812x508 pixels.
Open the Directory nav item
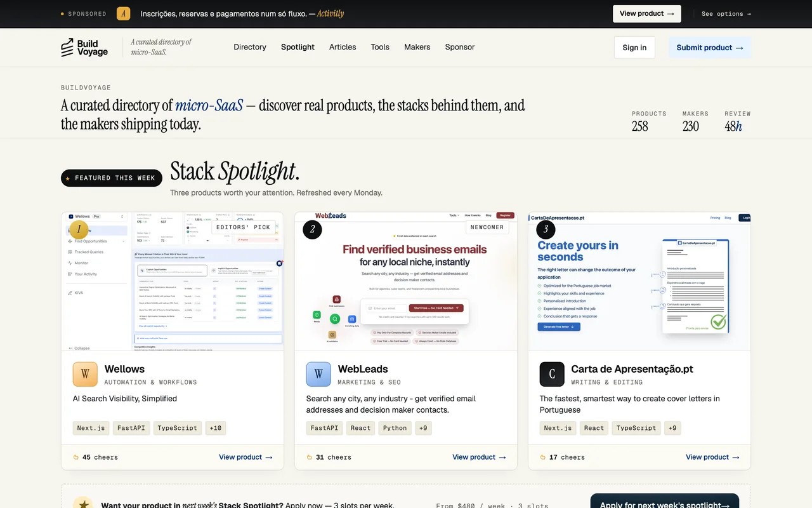pos(250,47)
